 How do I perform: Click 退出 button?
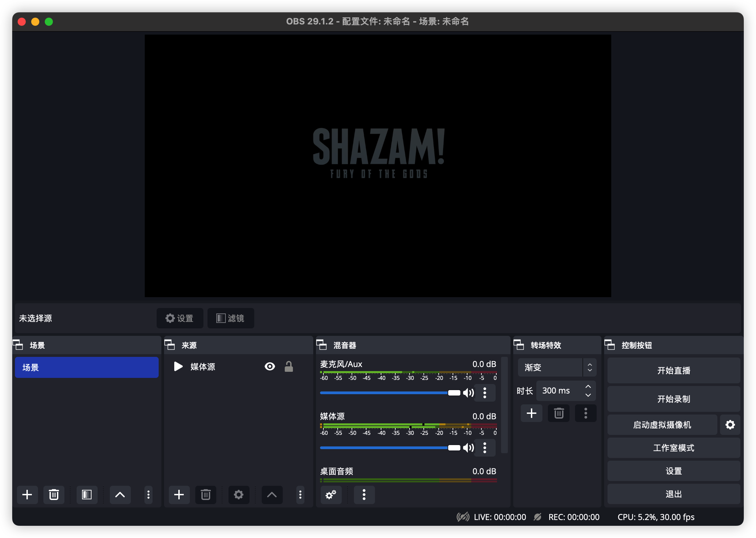(674, 494)
